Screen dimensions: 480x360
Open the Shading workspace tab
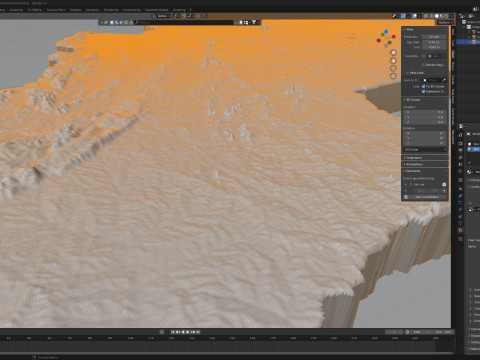pyautogui.click(x=75, y=10)
